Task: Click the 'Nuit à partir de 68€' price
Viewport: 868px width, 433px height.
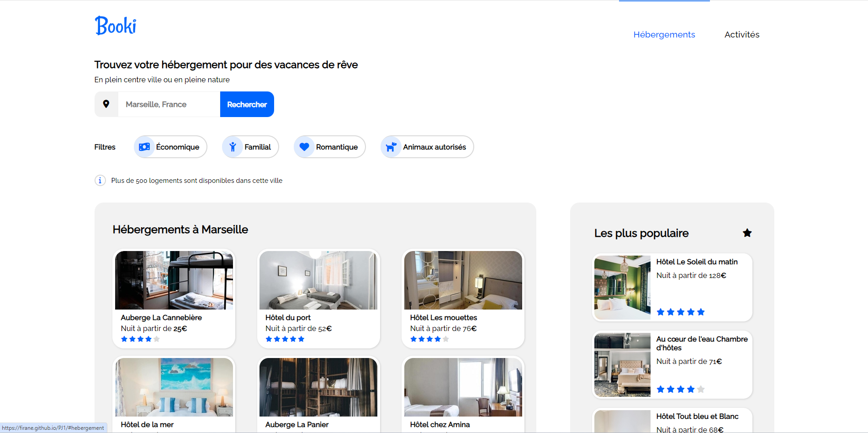Action: click(690, 429)
